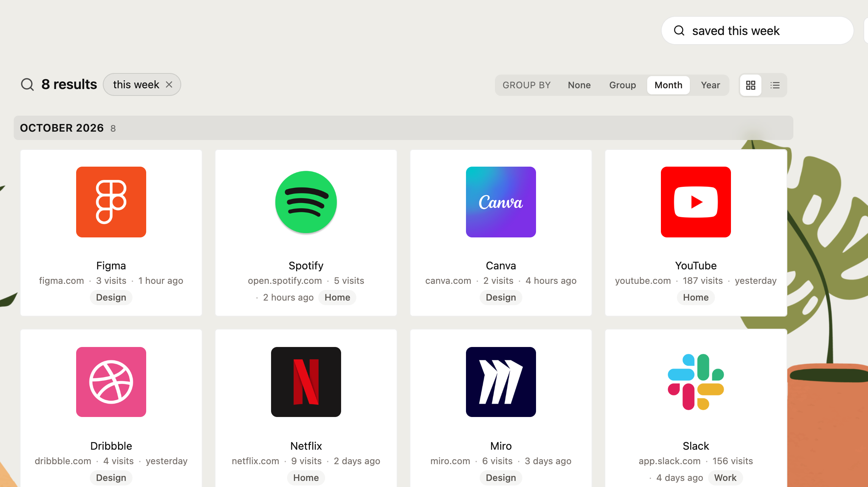Click the youtube.com URL text
Screen dimensions: 868x487
[643, 281]
